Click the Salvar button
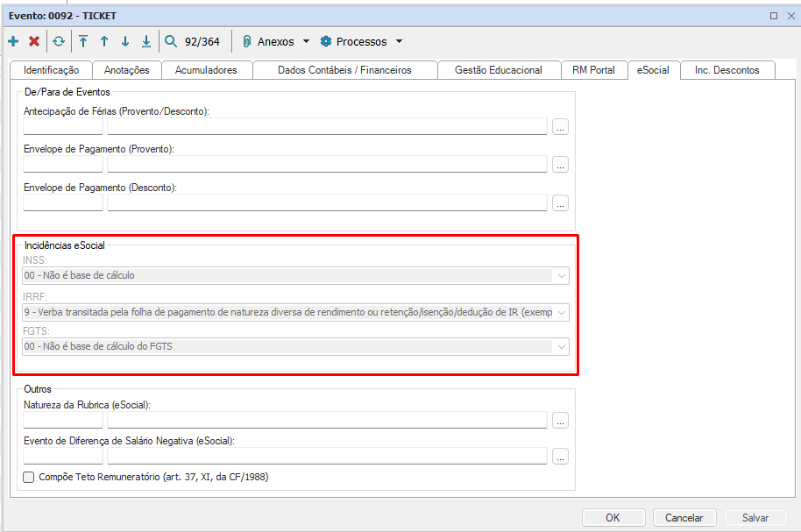This screenshot has height=532, width=801. coord(755,518)
